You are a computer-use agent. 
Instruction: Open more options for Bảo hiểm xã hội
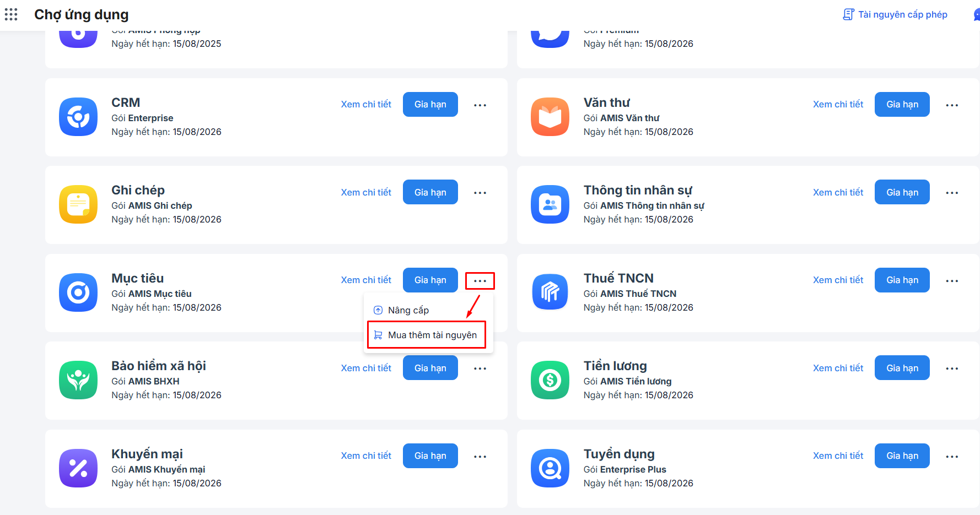coord(480,368)
